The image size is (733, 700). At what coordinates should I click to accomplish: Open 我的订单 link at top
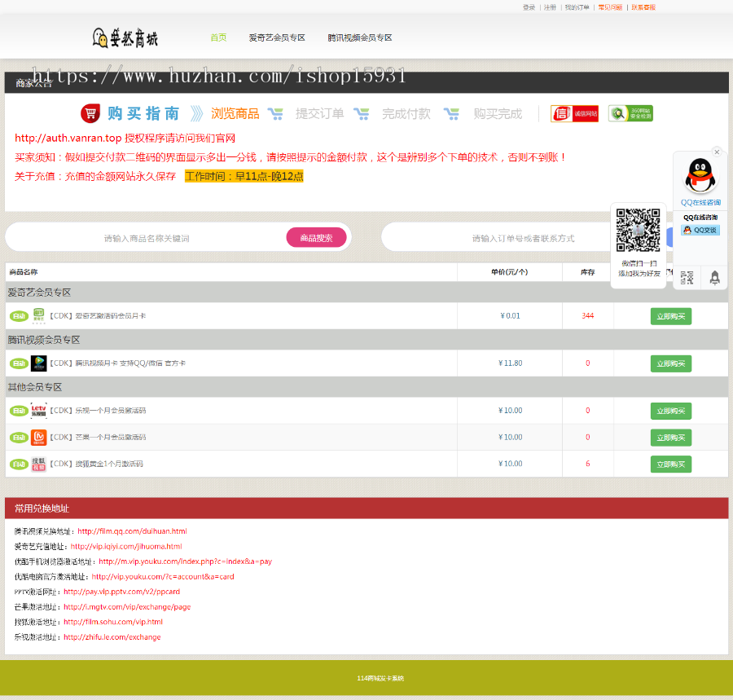[x=577, y=7]
